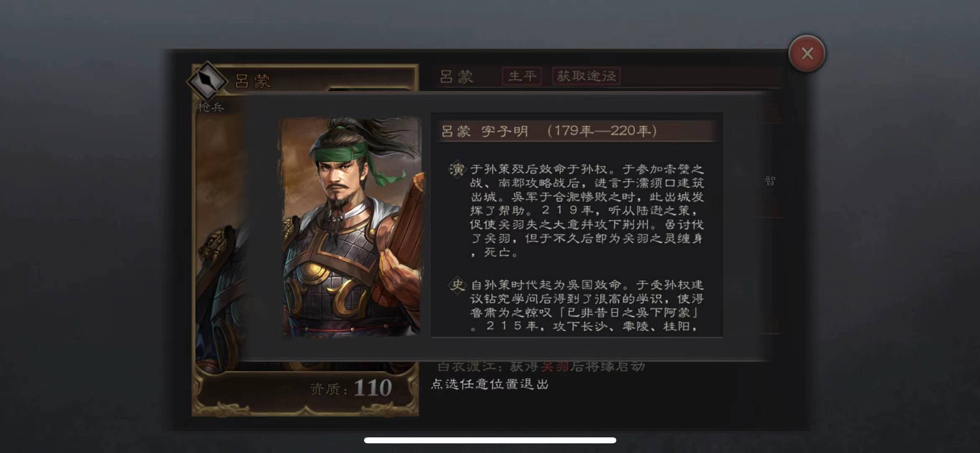Tap the history biography paragraph text
This screenshot has height=453, width=980.
tap(587, 306)
